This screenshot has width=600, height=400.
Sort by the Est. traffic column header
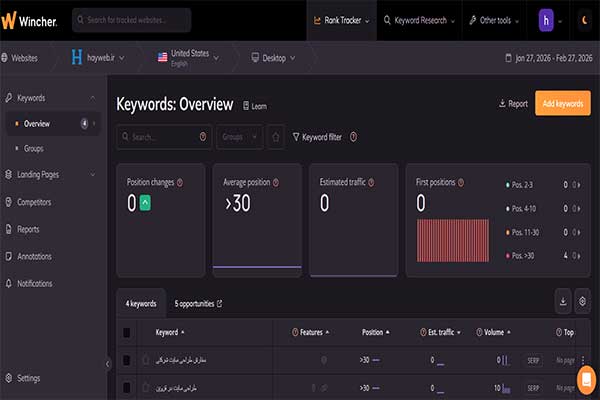[x=440, y=332]
